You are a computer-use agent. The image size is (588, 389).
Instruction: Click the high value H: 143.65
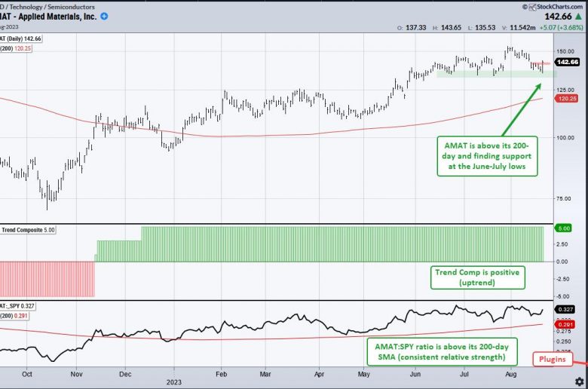click(x=447, y=28)
